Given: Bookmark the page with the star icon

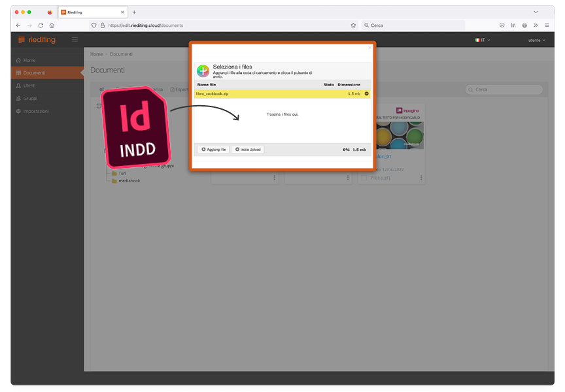Looking at the screenshot, I should click(353, 25).
